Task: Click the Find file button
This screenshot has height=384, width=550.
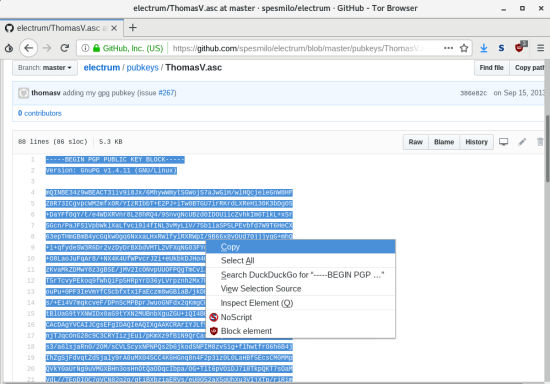Action: 491,68
